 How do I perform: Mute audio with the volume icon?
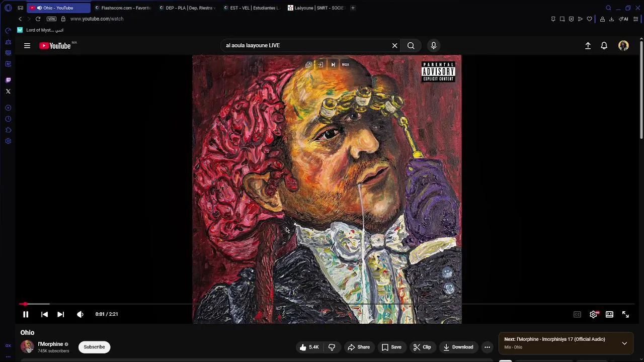coord(80,314)
